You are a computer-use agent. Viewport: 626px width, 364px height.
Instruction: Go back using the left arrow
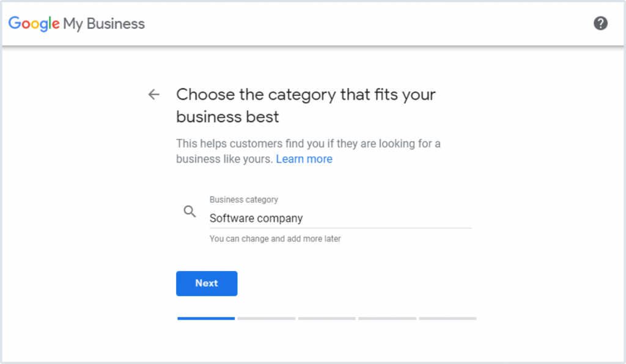154,95
